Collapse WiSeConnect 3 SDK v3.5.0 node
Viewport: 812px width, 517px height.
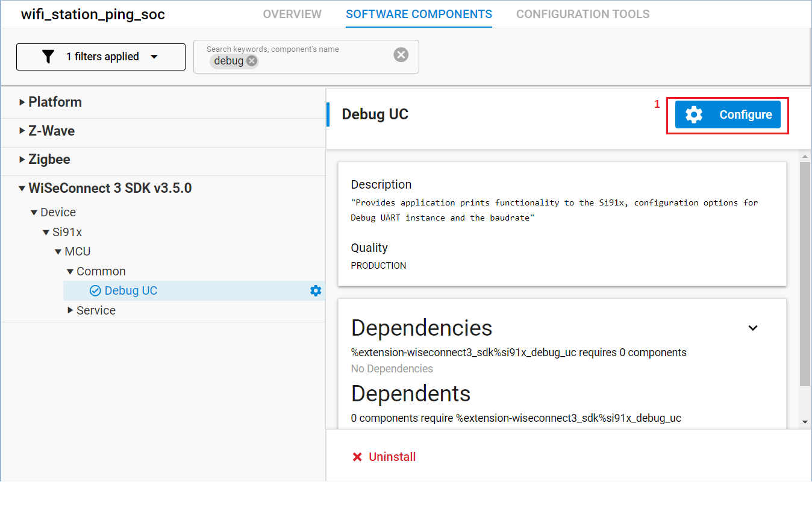click(x=22, y=189)
